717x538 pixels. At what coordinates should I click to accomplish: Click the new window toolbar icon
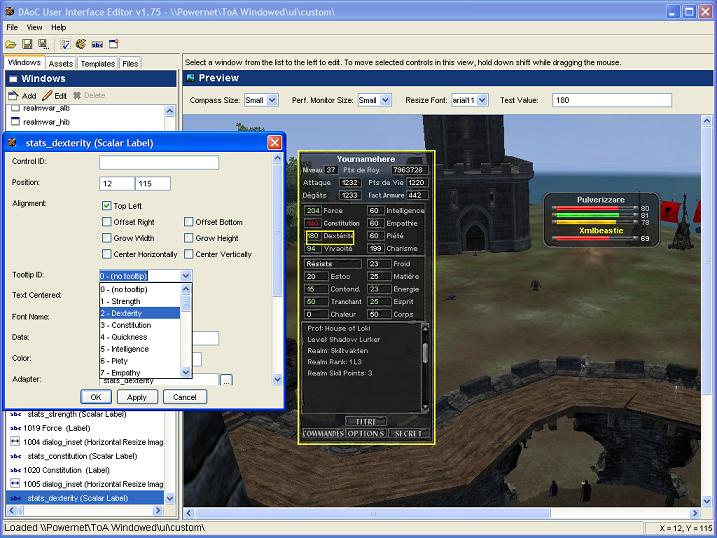pos(113,44)
